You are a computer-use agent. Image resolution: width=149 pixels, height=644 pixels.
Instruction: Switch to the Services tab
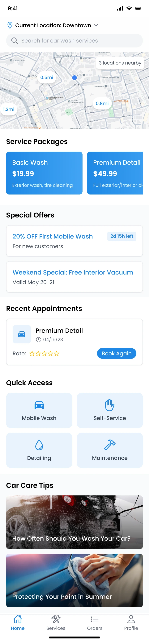point(56,623)
